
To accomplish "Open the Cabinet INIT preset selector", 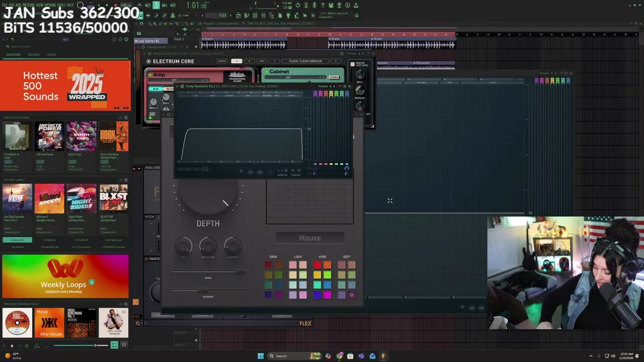I will point(295,77).
